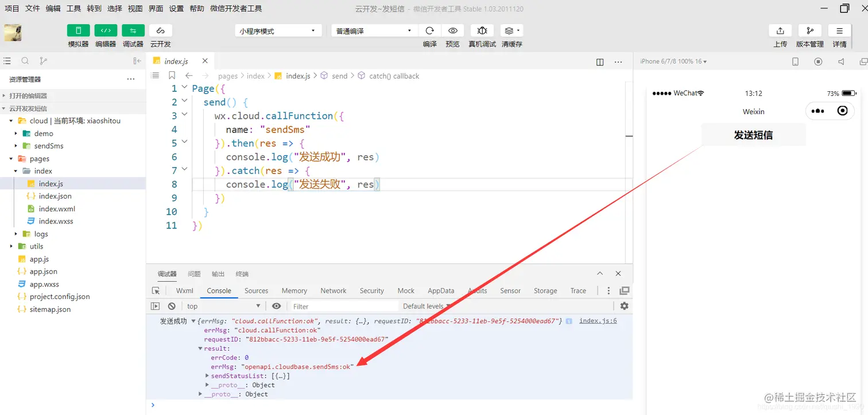The height and width of the screenshot is (415, 868).
Task: Open the 设置 menu
Action: click(176, 9)
